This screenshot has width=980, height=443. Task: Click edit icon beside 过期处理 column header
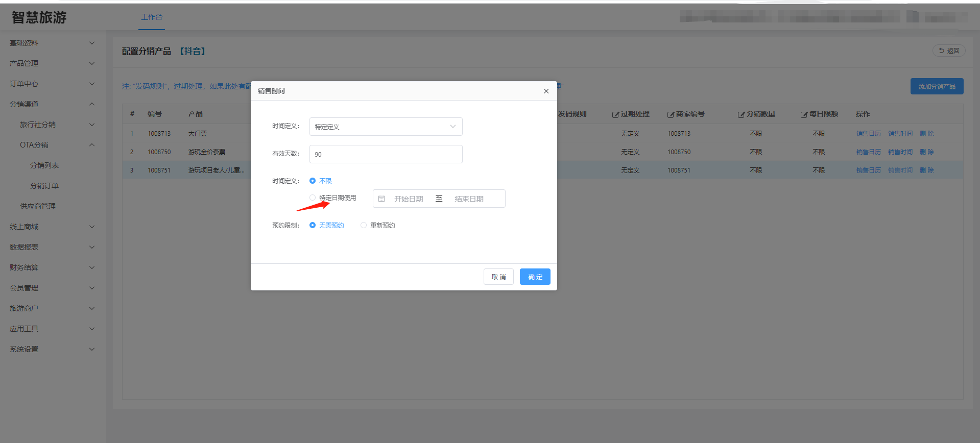tap(615, 114)
